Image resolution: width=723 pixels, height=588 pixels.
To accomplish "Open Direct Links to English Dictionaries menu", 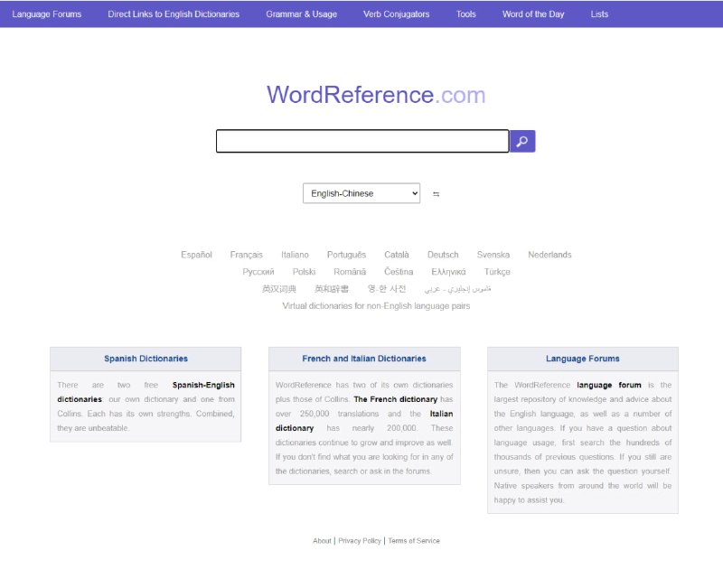I will pyautogui.click(x=174, y=14).
